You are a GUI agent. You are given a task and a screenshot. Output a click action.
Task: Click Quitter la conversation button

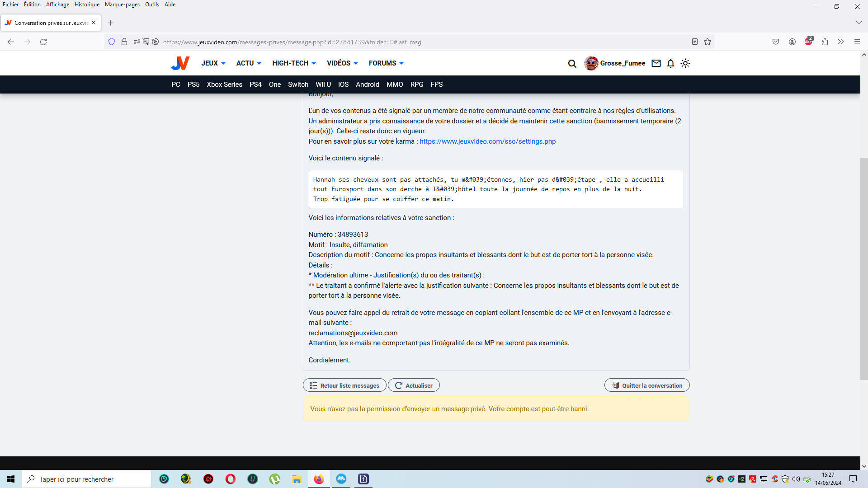[x=647, y=385]
